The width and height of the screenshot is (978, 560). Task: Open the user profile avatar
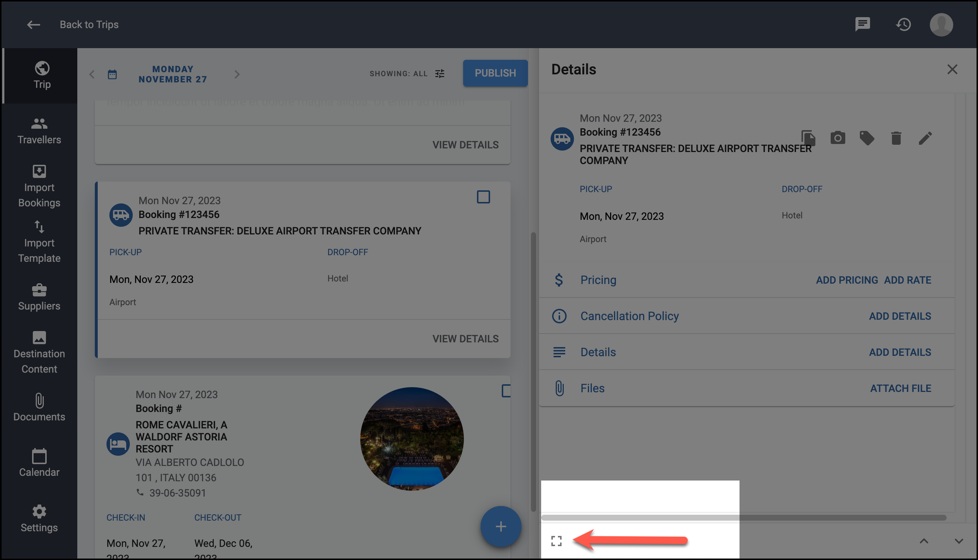[941, 25]
